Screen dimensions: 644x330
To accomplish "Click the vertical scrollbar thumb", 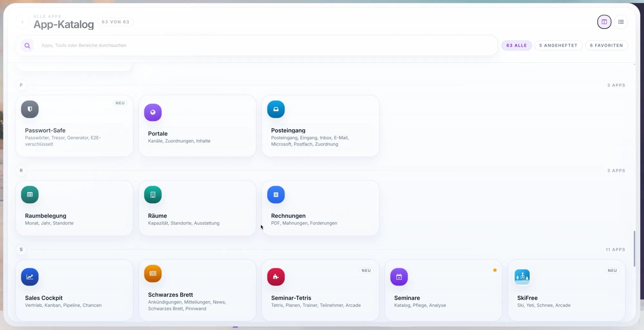I will [634, 249].
